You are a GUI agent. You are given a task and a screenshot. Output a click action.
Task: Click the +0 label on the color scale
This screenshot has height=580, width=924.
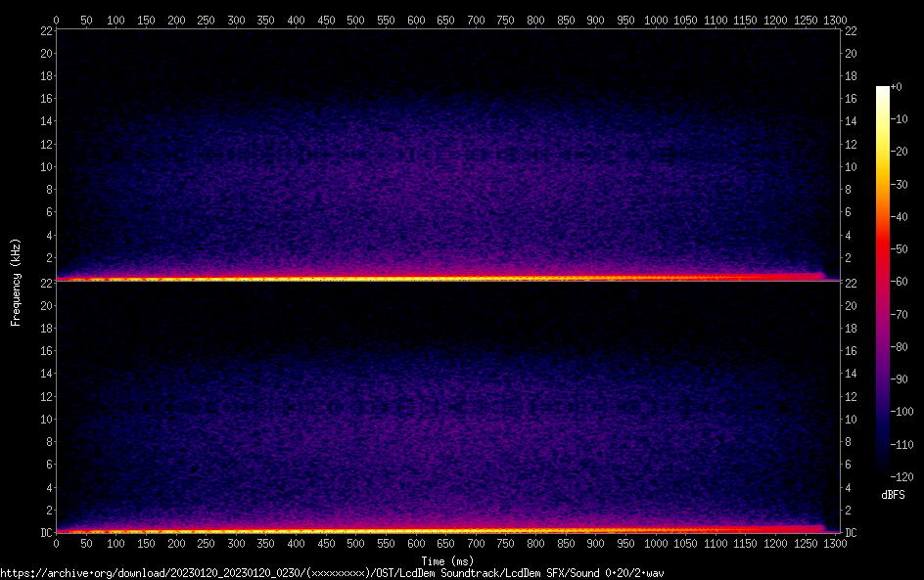pos(898,87)
